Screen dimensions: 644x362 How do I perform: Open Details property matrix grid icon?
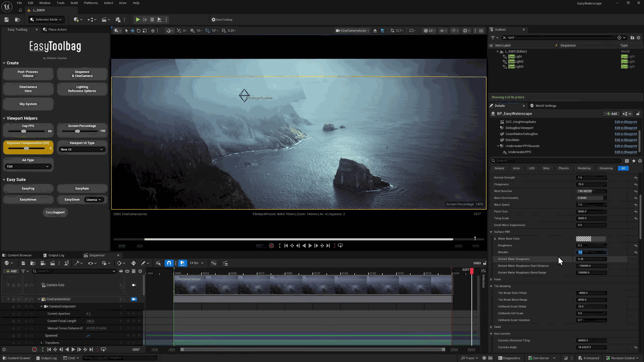(627, 161)
